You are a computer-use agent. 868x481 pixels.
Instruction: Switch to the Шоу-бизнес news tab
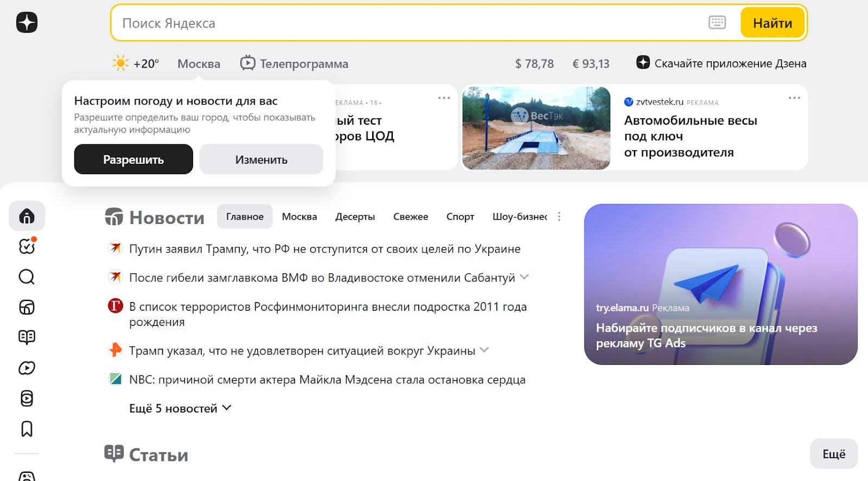[520, 216]
